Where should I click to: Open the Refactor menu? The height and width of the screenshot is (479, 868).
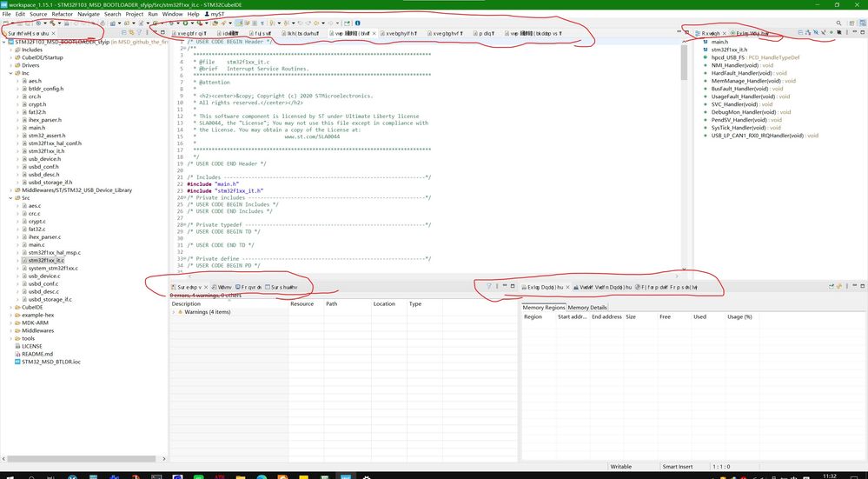point(62,14)
